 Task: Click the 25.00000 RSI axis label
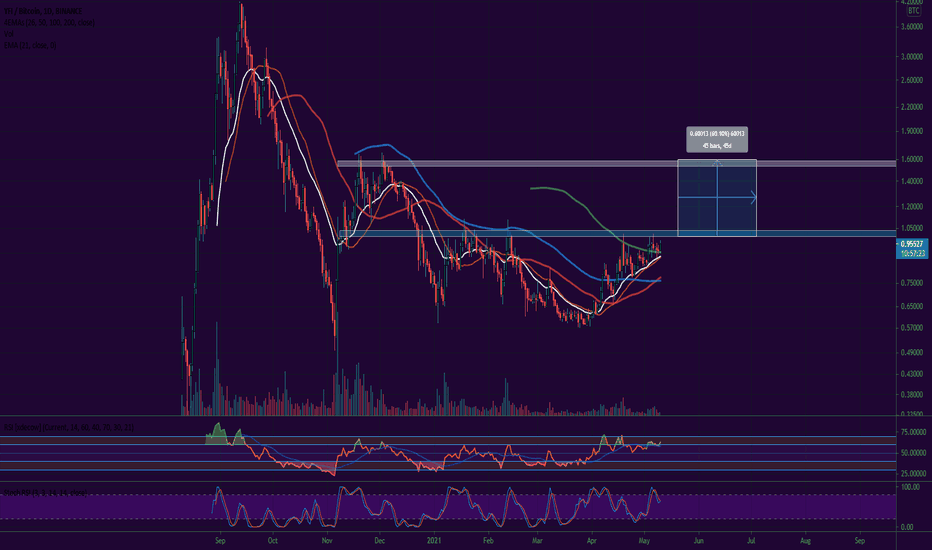pyautogui.click(x=914, y=474)
